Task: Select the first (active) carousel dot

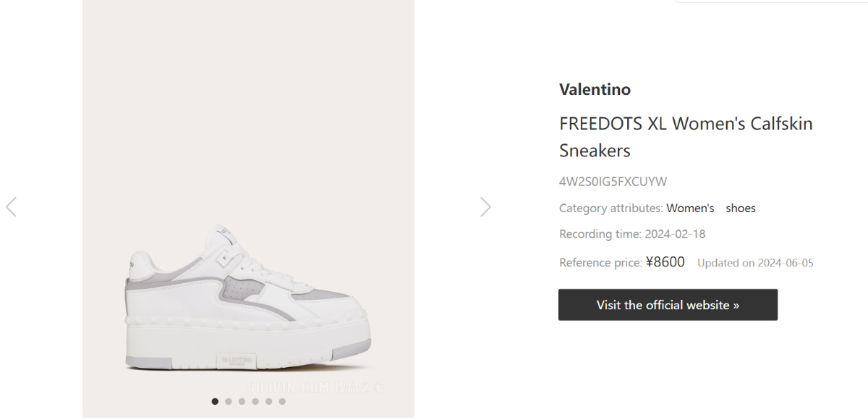Action: pos(215,401)
